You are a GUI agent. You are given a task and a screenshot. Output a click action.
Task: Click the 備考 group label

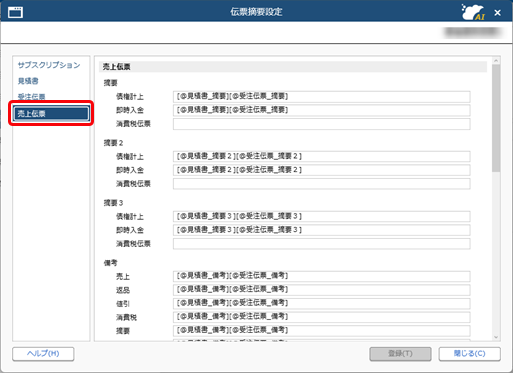point(110,263)
